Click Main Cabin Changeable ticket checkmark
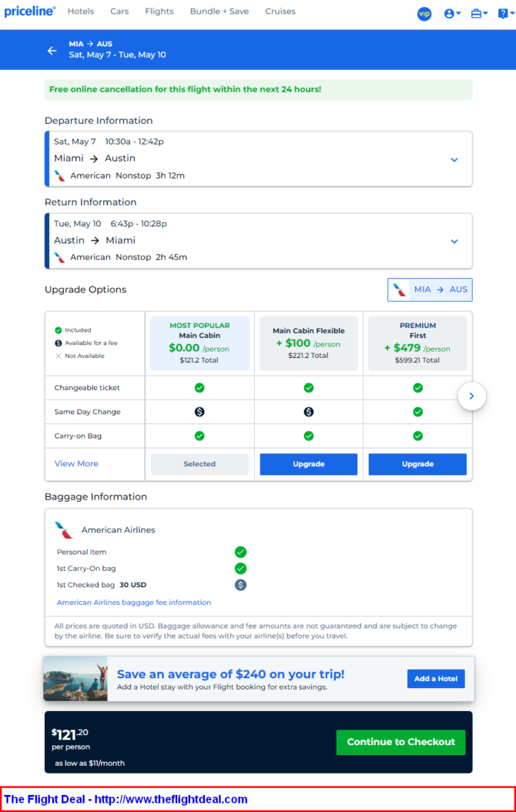 [199, 388]
